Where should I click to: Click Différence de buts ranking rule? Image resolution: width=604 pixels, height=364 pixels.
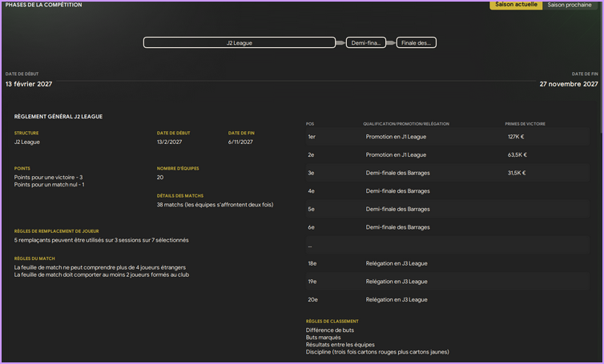tap(330, 330)
